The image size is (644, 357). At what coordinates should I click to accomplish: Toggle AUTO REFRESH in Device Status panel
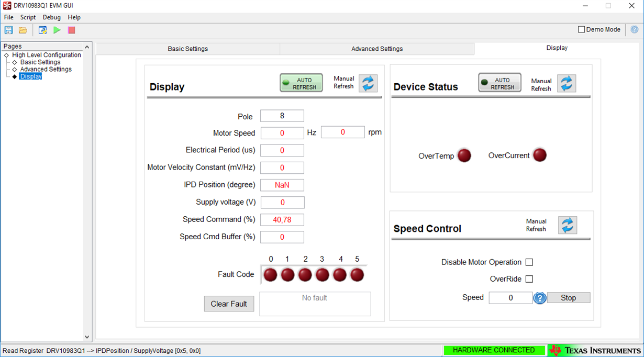(499, 83)
